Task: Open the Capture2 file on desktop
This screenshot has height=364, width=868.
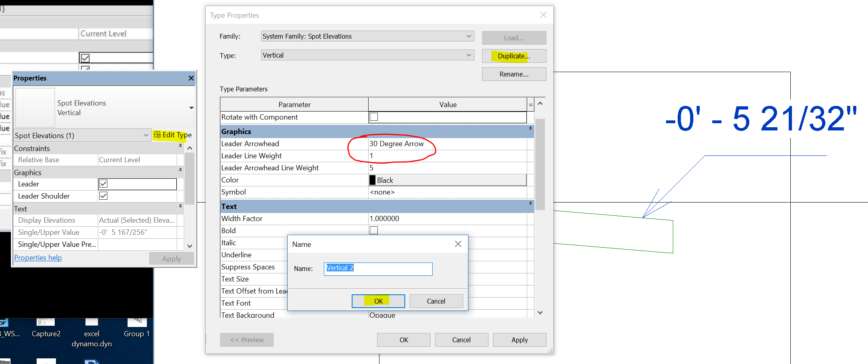Action: click(45, 322)
